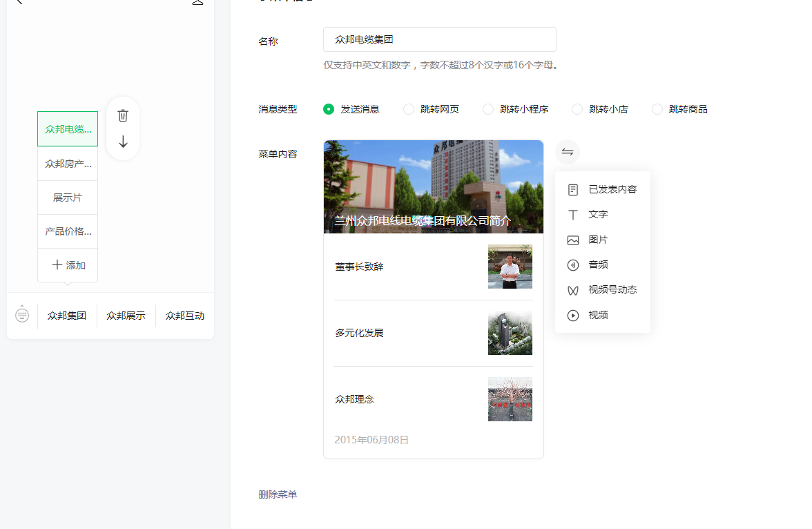
Task: Choose 文字 from content type menu
Action: pyautogui.click(x=603, y=215)
